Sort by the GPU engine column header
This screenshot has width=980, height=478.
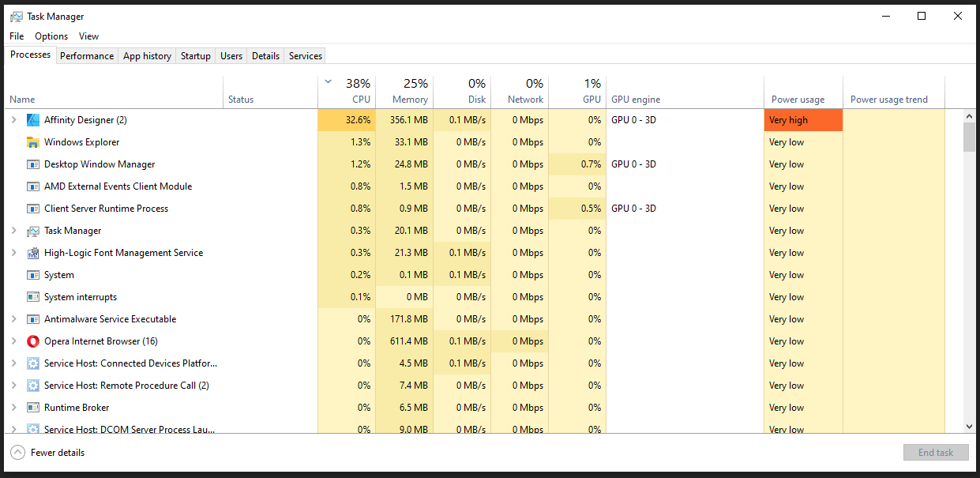pos(685,92)
